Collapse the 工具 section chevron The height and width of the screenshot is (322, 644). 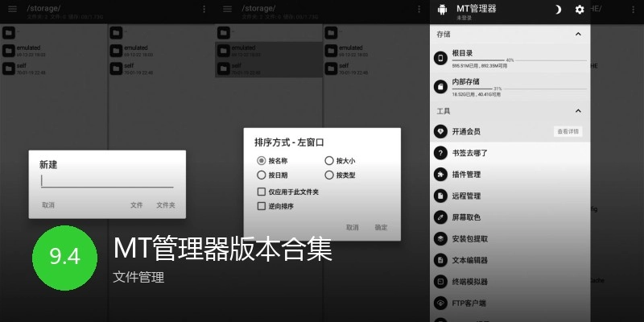coord(578,111)
